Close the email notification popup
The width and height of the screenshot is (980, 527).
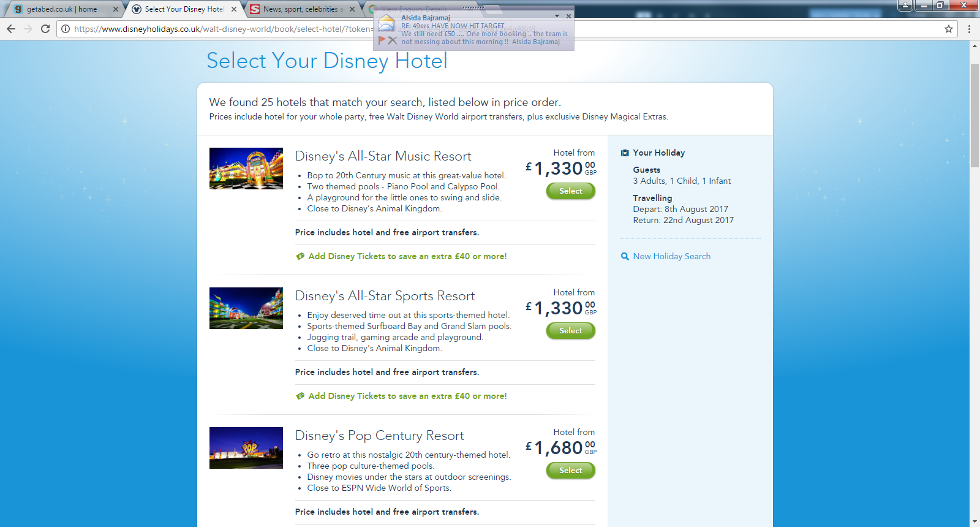tap(568, 16)
